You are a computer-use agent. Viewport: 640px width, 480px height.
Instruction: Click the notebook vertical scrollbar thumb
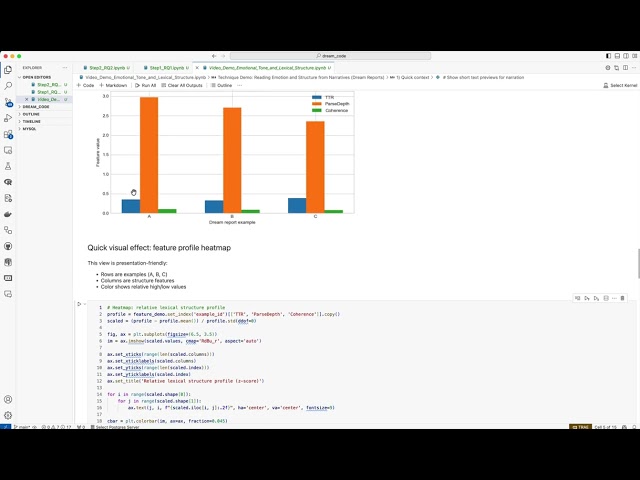[638, 264]
